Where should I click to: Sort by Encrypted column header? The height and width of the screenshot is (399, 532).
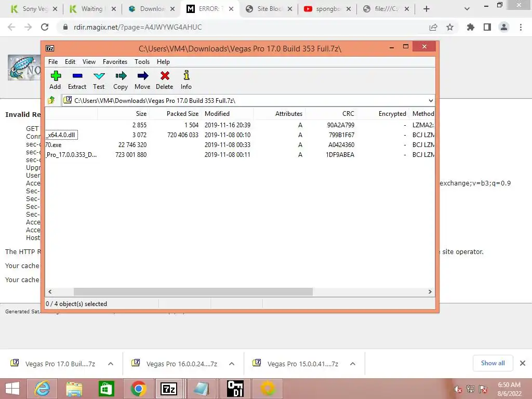point(383,114)
